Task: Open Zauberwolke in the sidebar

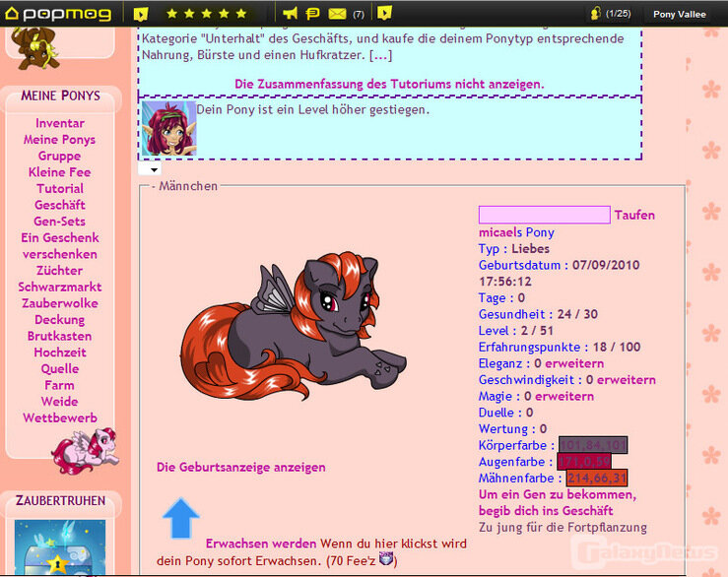Action: tap(60, 303)
